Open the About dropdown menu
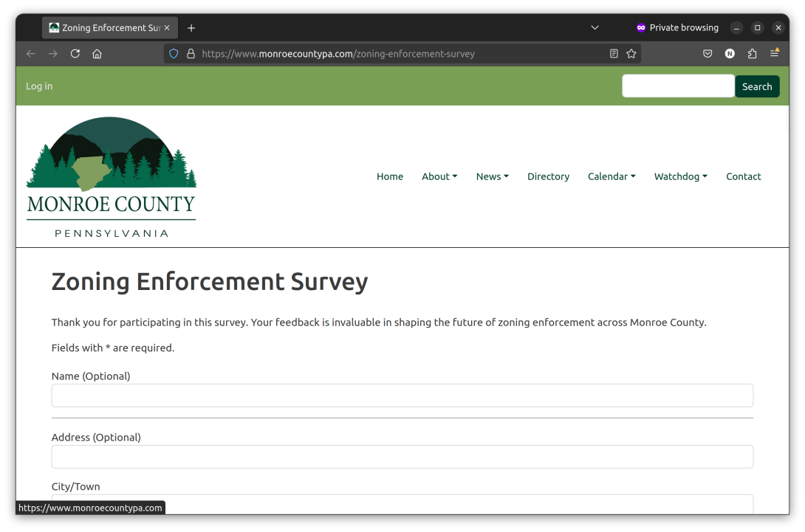The image size is (805, 532). point(439,176)
